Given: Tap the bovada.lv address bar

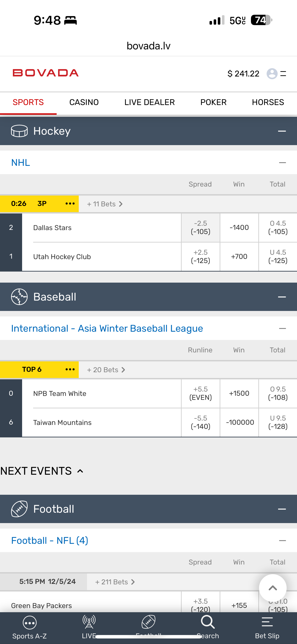Looking at the screenshot, I should tap(148, 46).
